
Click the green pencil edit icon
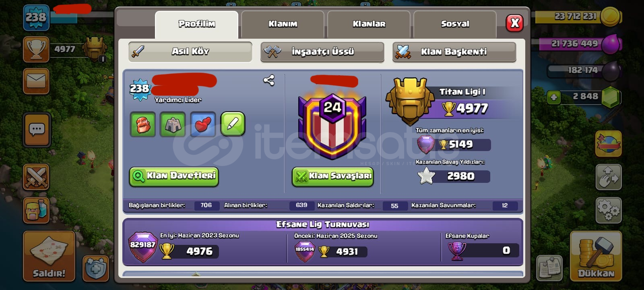233,124
